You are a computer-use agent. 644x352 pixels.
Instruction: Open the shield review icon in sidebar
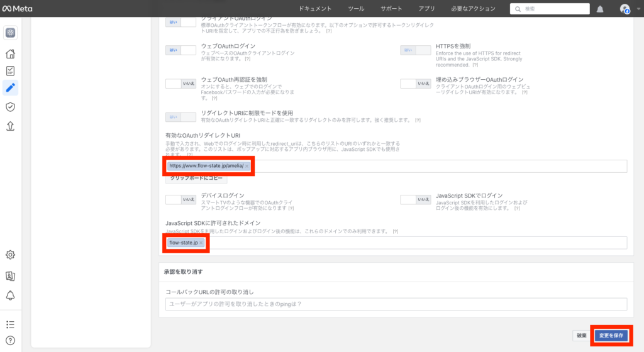point(10,107)
